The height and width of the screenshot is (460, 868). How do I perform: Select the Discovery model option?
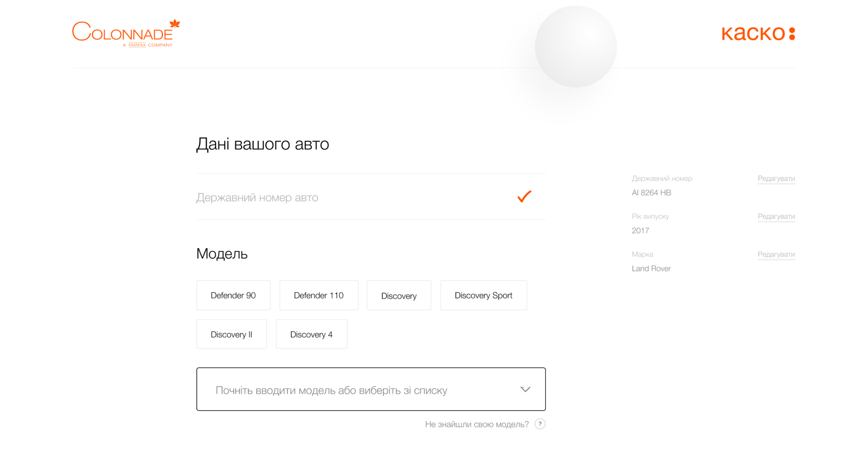(399, 296)
